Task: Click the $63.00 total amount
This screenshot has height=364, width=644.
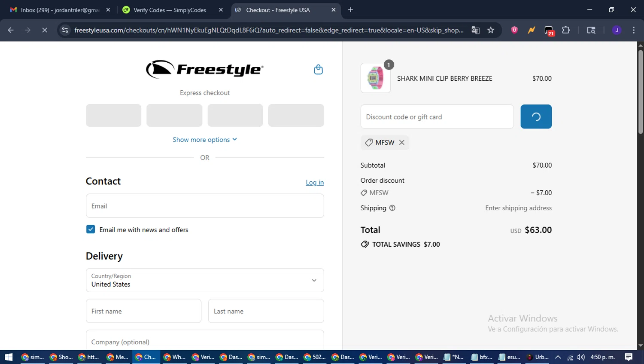Action: coord(538,230)
